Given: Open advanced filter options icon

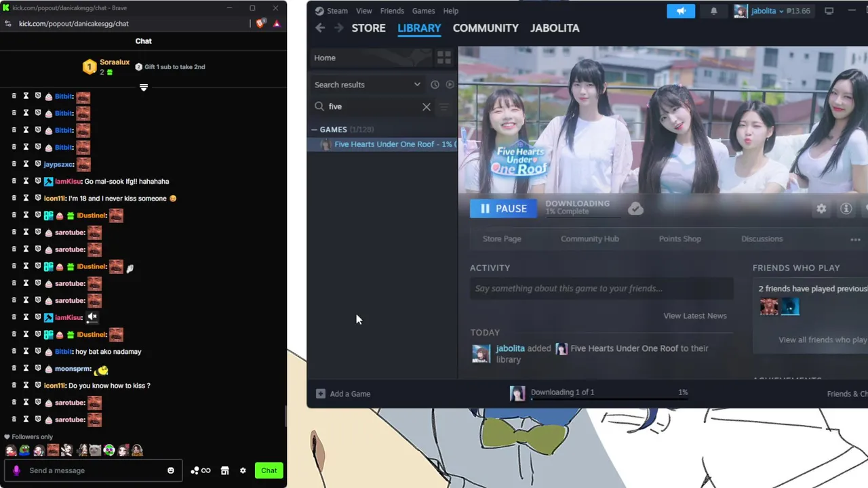Looking at the screenshot, I should pos(444,106).
